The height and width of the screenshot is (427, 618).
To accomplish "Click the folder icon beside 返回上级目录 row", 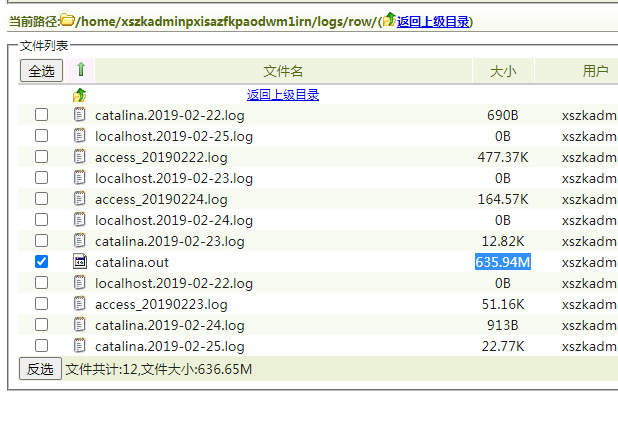I will (80, 95).
